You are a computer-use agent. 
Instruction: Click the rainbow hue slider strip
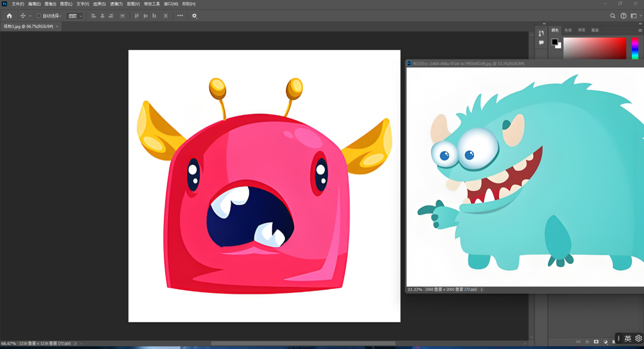[635, 48]
